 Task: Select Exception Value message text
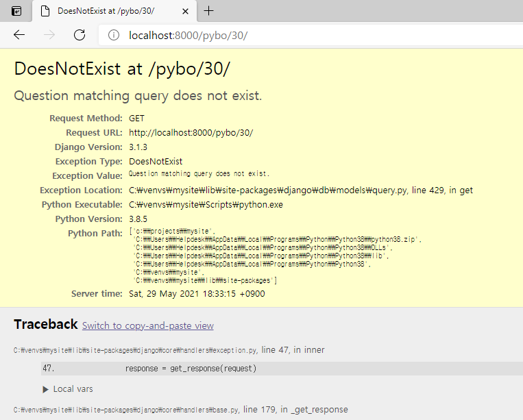tap(199, 173)
